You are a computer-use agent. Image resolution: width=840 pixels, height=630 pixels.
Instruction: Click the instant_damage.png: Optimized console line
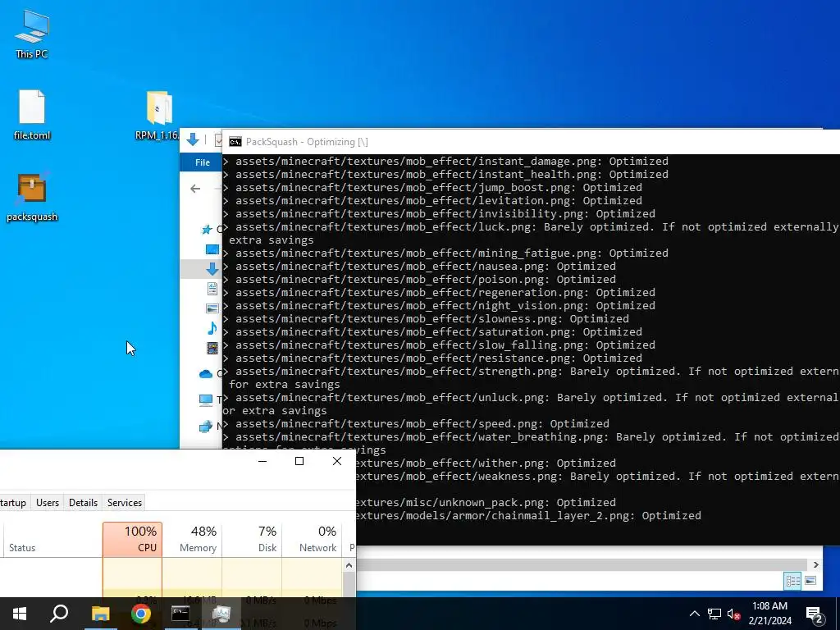(445, 162)
